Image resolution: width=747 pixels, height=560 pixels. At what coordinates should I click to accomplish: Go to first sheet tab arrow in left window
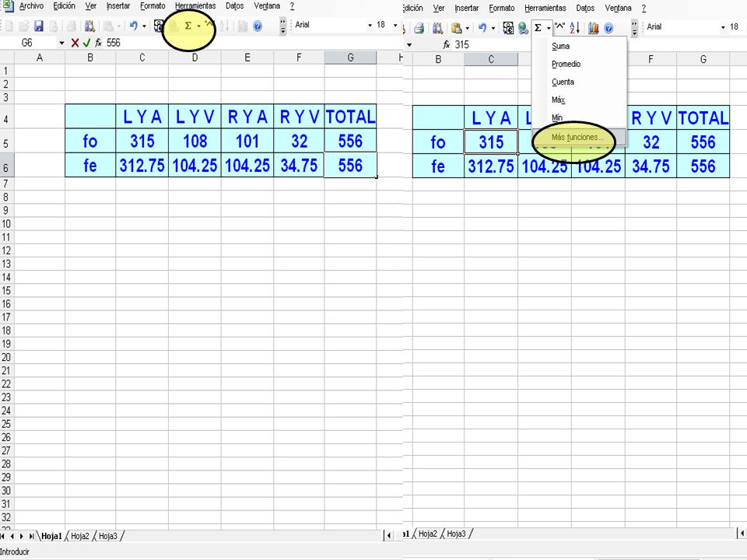tap(3, 536)
